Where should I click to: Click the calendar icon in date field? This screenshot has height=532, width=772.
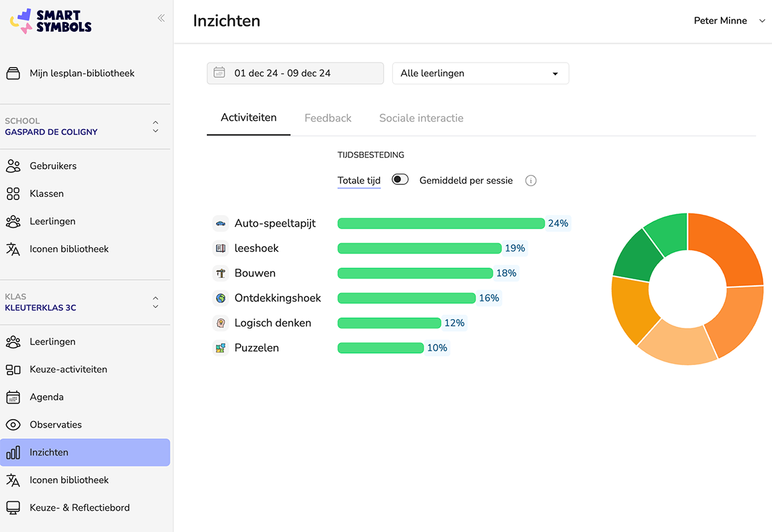[x=219, y=72]
